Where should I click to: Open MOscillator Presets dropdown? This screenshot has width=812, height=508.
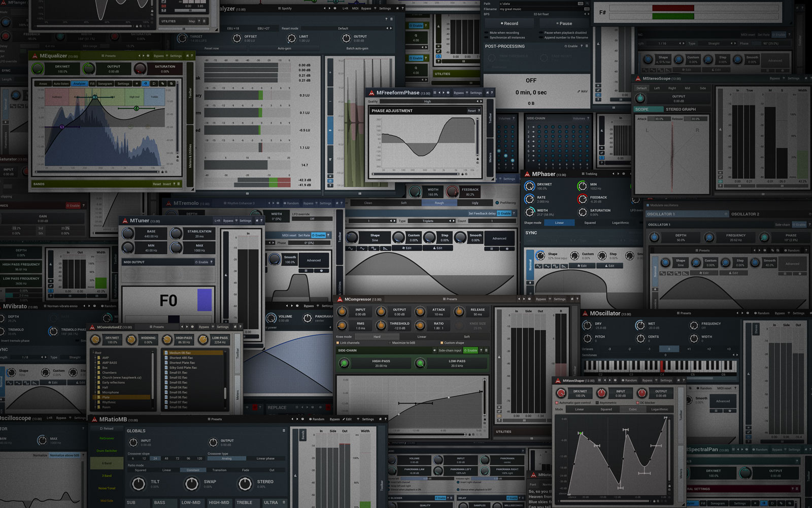(x=684, y=313)
